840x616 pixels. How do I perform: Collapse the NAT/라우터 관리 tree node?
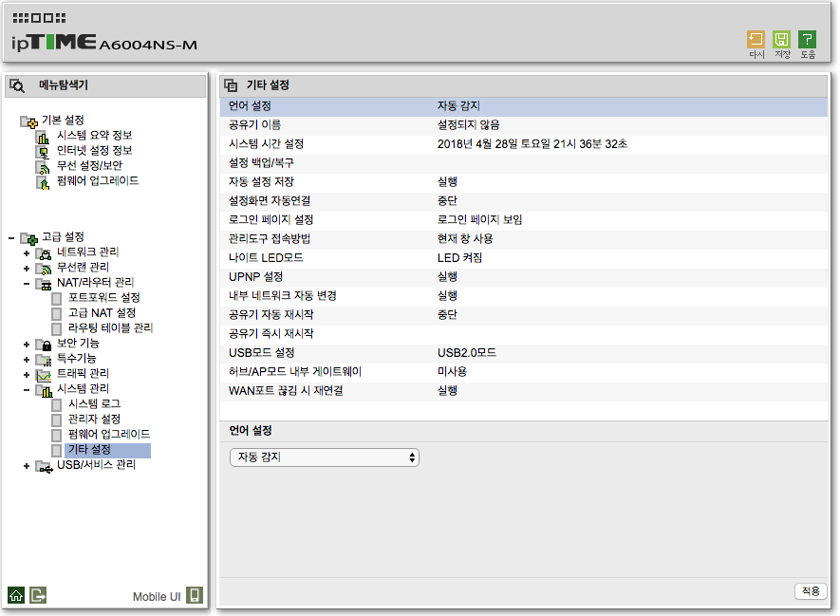[27, 284]
